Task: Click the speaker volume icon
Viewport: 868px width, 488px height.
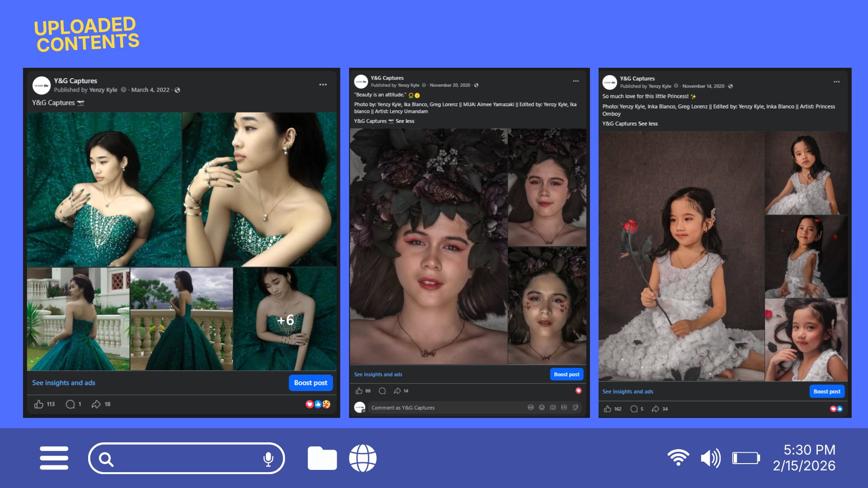Action: 711,458
